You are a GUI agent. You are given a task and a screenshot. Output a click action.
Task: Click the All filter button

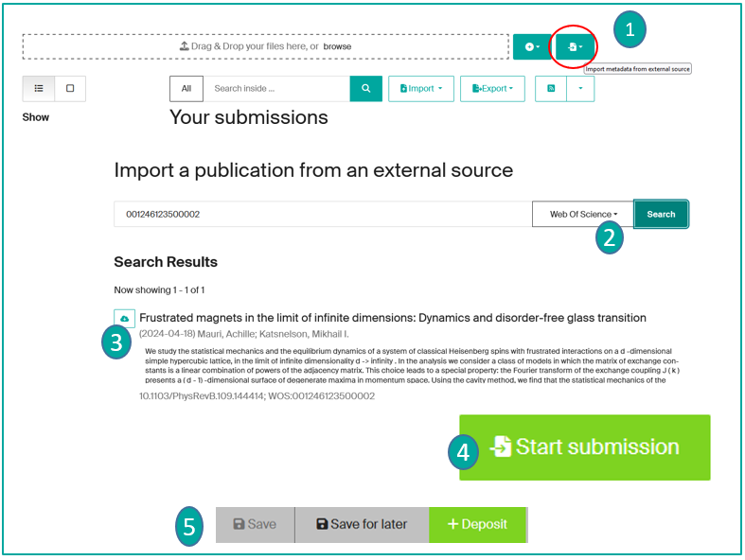pos(186,88)
